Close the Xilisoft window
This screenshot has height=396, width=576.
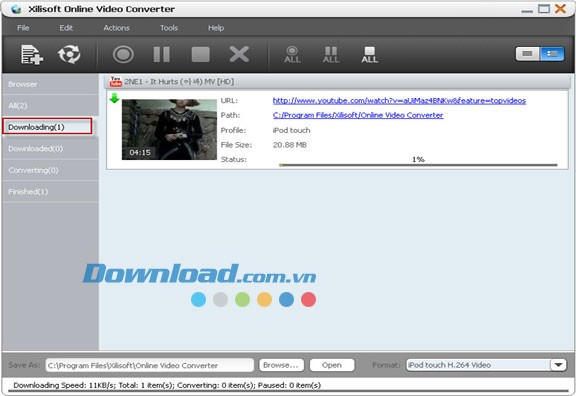click(560, 9)
